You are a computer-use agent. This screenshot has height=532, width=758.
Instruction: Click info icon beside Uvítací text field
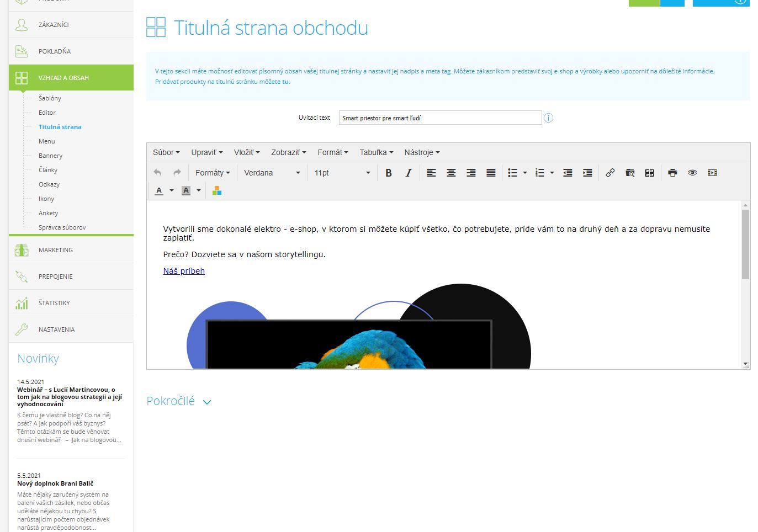tap(548, 118)
